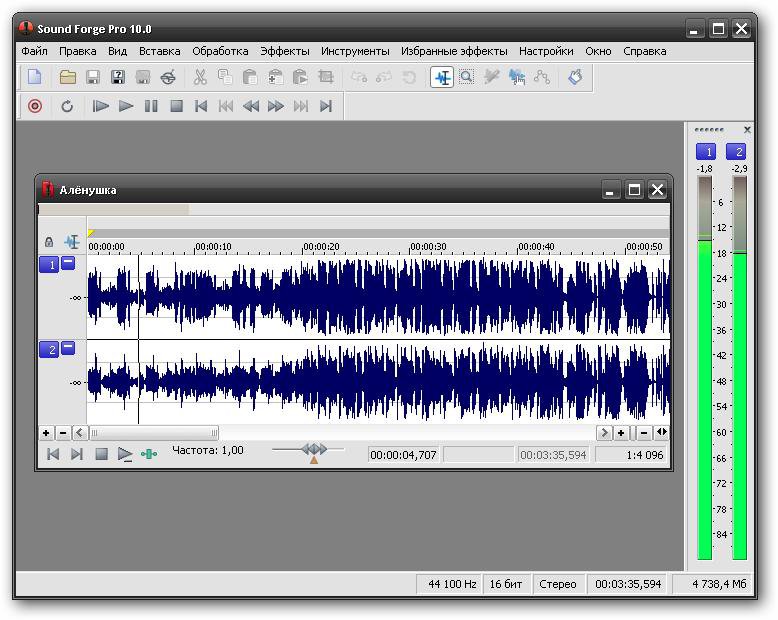Toggle channel 2 button in level meters
The width and height of the screenshot is (778, 620).
tap(738, 152)
